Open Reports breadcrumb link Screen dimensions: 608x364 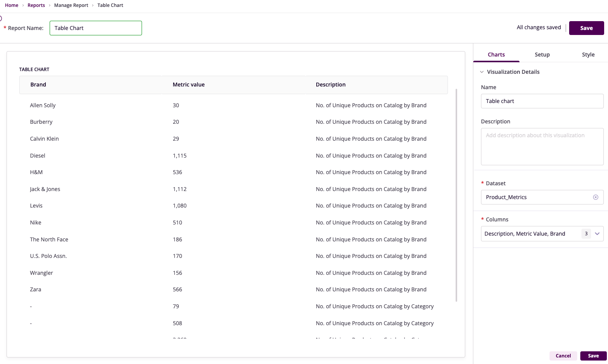pos(36,5)
